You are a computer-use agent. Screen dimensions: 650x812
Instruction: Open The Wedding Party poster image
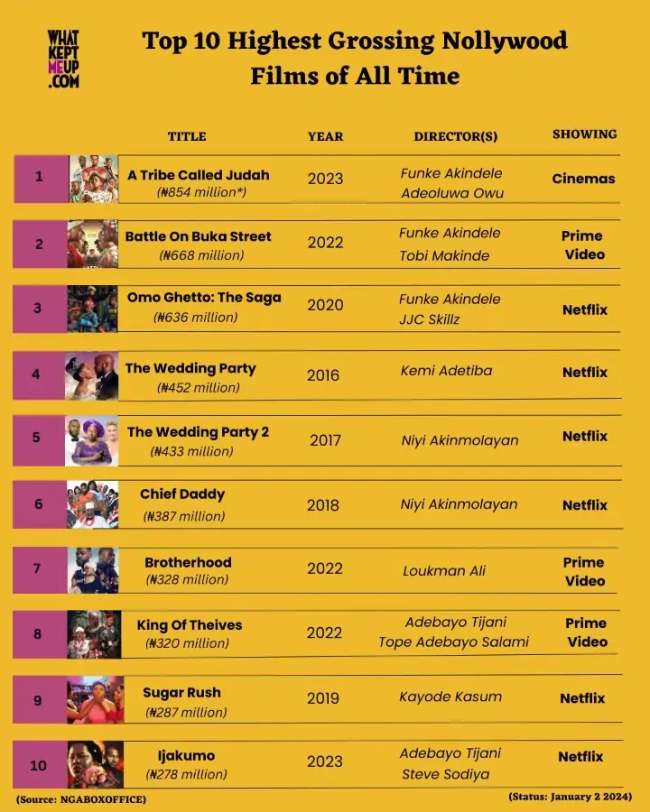(x=92, y=375)
